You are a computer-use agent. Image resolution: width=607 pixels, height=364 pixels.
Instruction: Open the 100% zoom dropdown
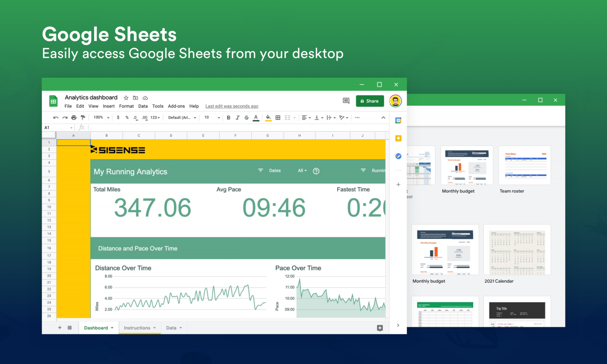coord(102,118)
